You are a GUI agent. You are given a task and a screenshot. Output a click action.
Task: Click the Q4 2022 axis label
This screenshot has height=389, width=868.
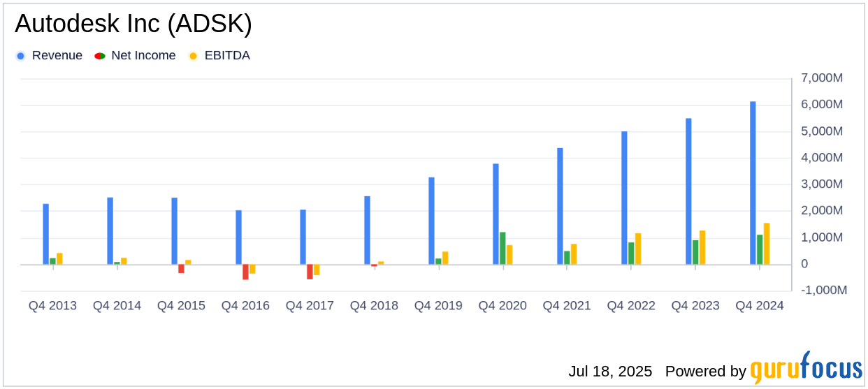(631, 306)
